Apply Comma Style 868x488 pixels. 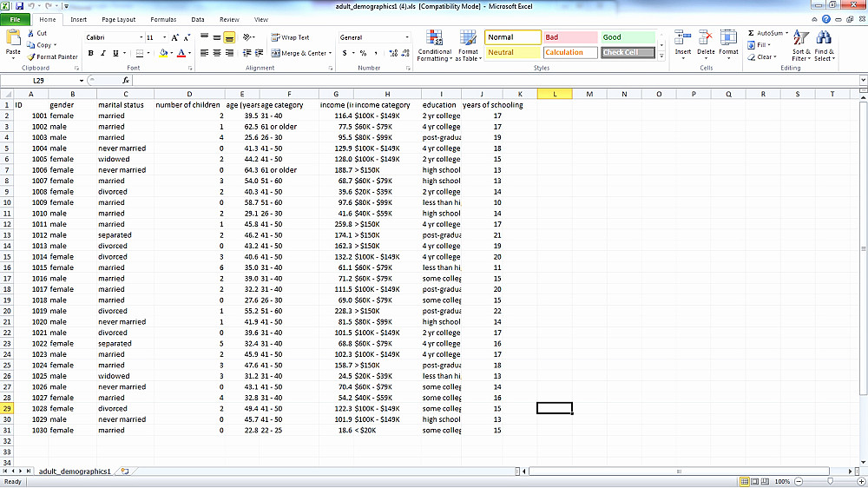(x=376, y=53)
